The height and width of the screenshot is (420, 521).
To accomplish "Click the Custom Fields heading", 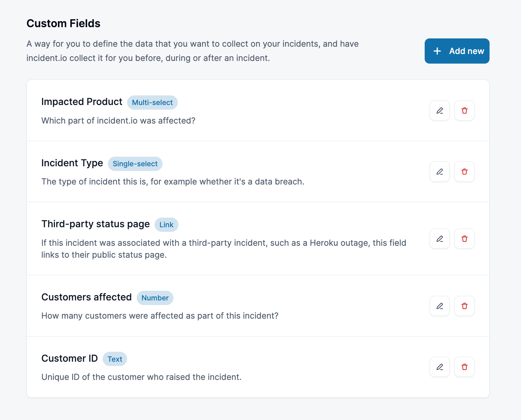I will (63, 24).
